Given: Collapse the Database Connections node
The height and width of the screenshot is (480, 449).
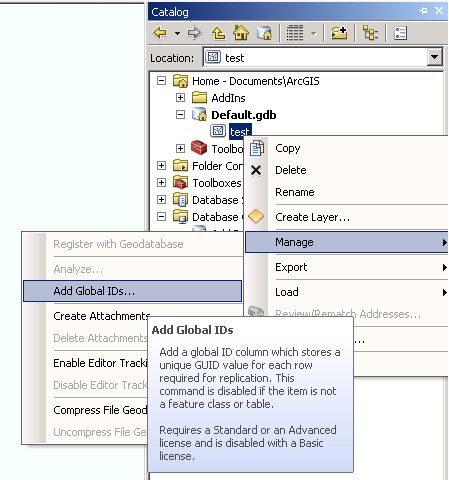Looking at the screenshot, I should point(161,217).
